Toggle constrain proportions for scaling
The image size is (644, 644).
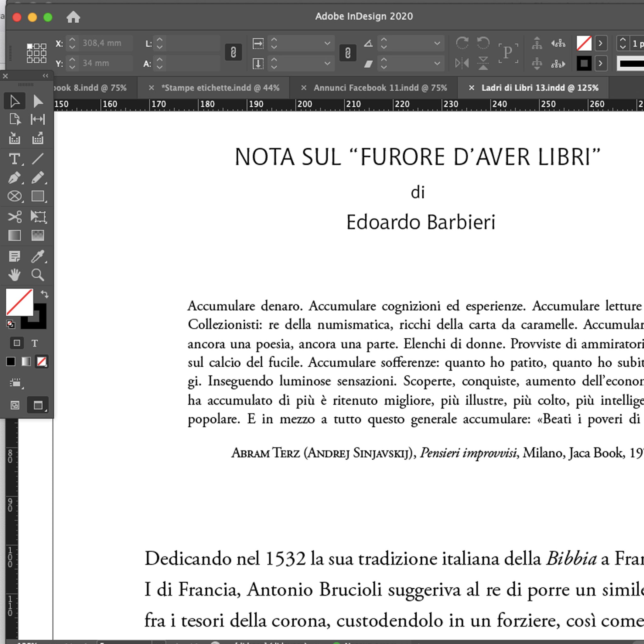coord(348,53)
